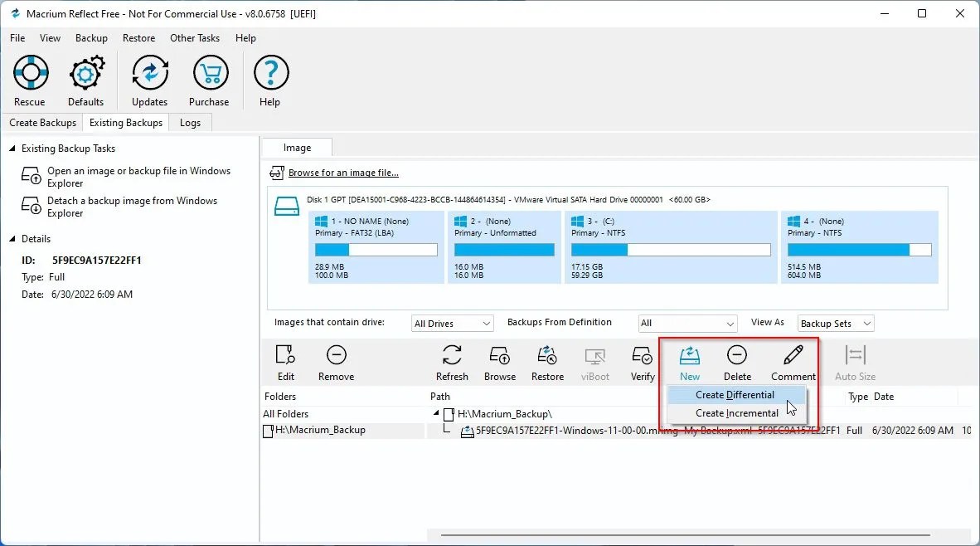The height and width of the screenshot is (546, 980).
Task: Collapse the Existing Backup Tasks section
Action: 10,148
